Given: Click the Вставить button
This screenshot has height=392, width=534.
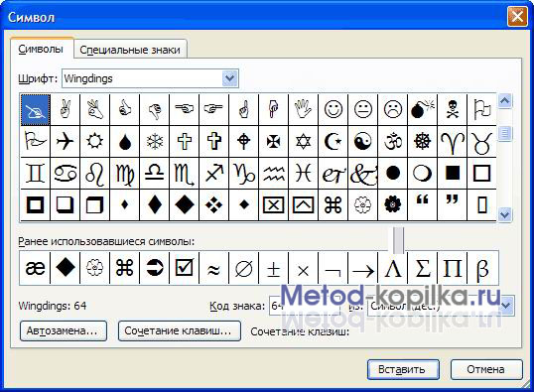Looking at the screenshot, I should pyautogui.click(x=403, y=369).
